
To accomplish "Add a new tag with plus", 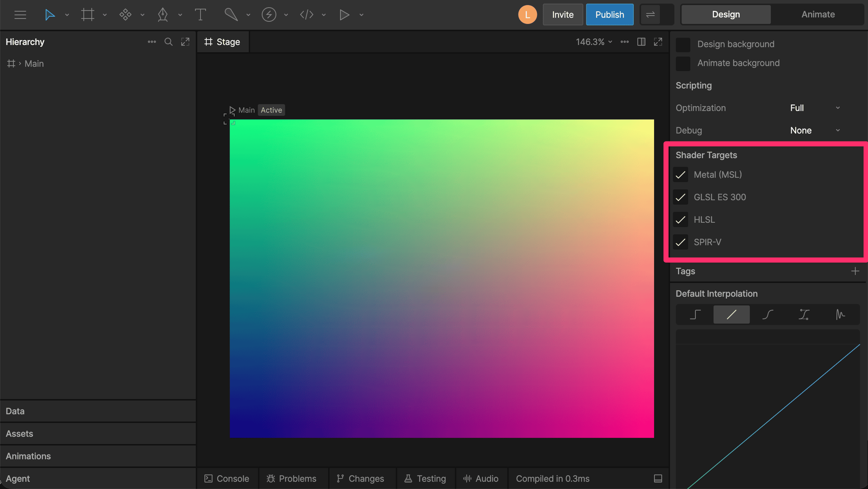I will coord(855,271).
